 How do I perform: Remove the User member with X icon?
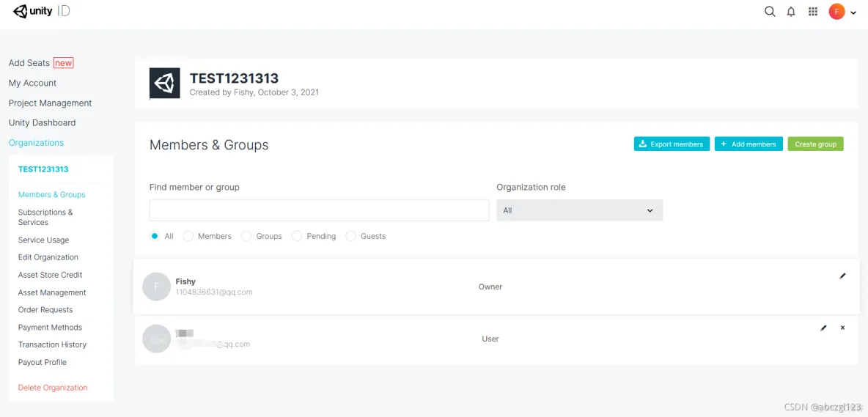coord(842,328)
